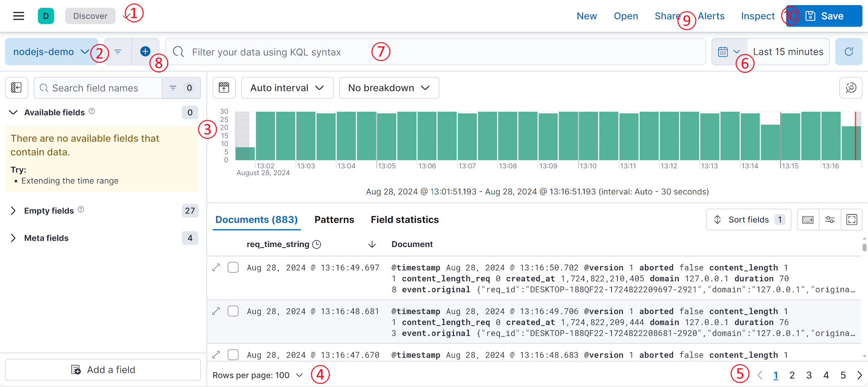Viewport: 868px width, 387px height.
Task: Open the Auto interval dropdown
Action: click(287, 88)
